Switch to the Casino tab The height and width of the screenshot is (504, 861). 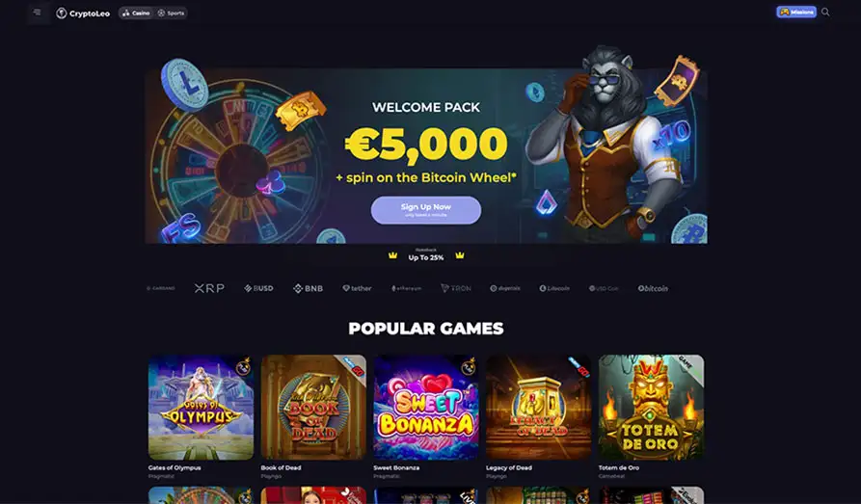[x=136, y=13]
